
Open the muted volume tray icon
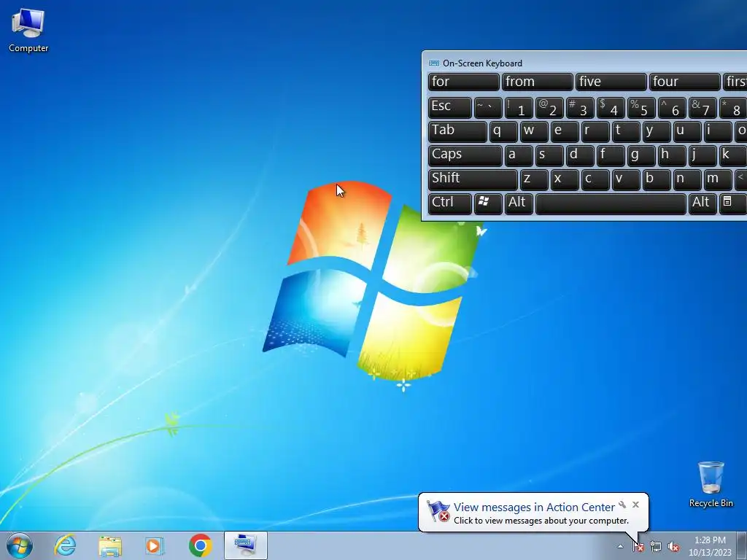point(673,547)
